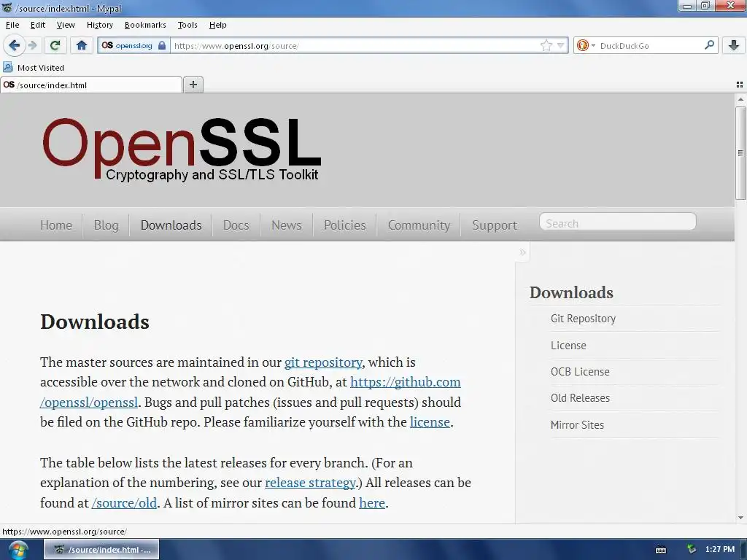
Task: Click the padlock site identity icon
Action: [x=162, y=46]
